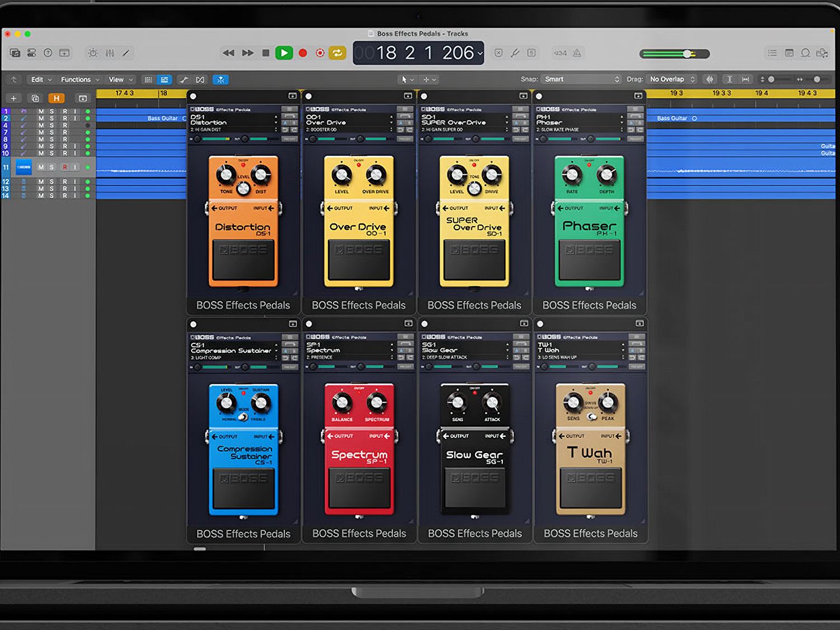Open the Loop Browser icon
The image size is (840, 630).
pos(805,53)
